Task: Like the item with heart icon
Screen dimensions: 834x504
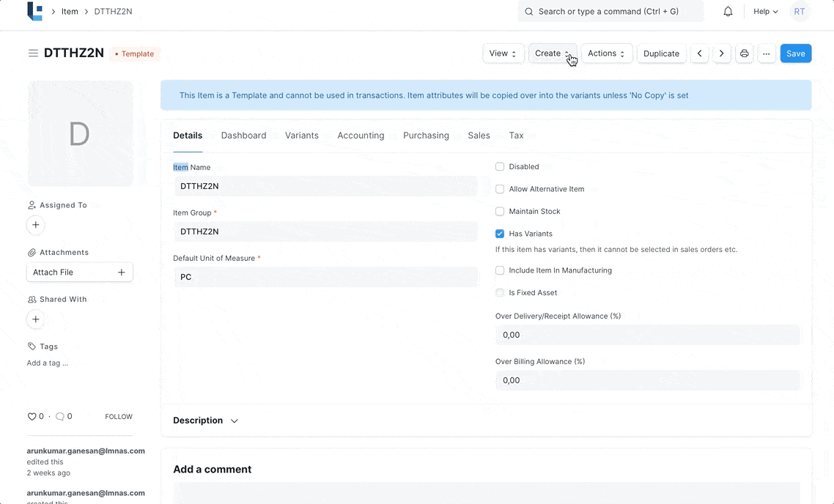Action: 32,417
